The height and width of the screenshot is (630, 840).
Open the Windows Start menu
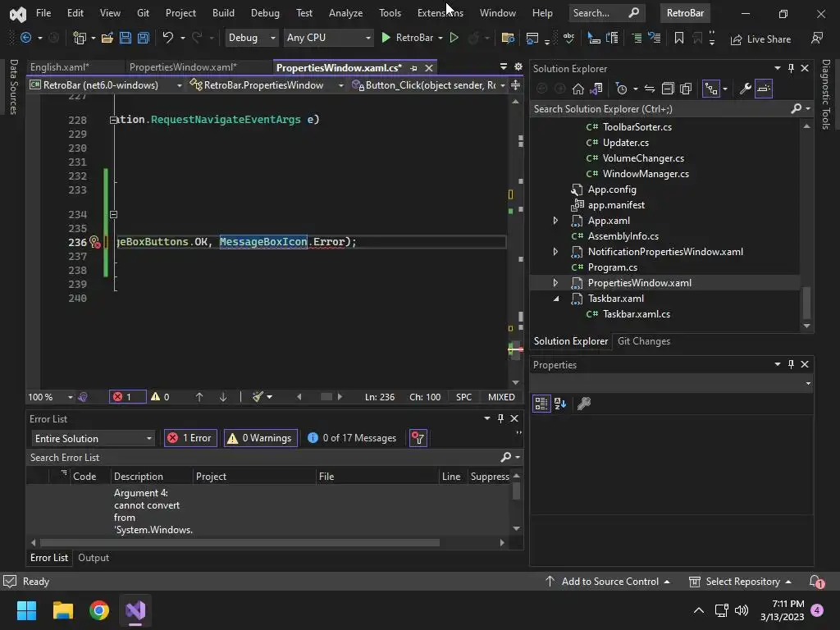tap(26, 610)
